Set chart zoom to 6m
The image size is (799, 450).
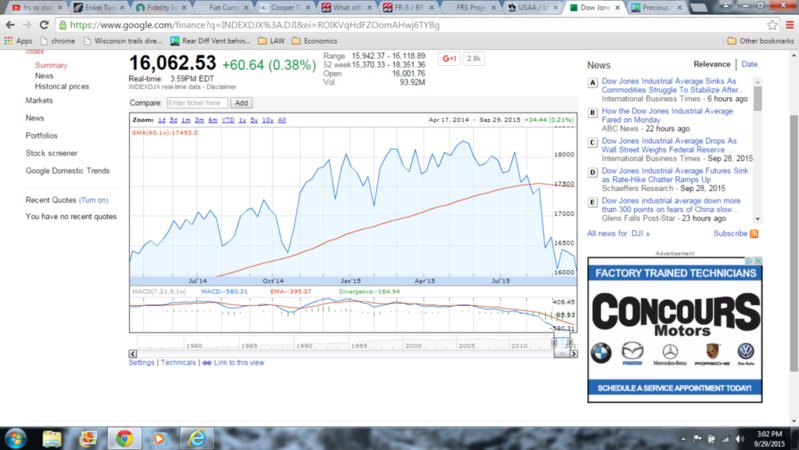point(212,120)
